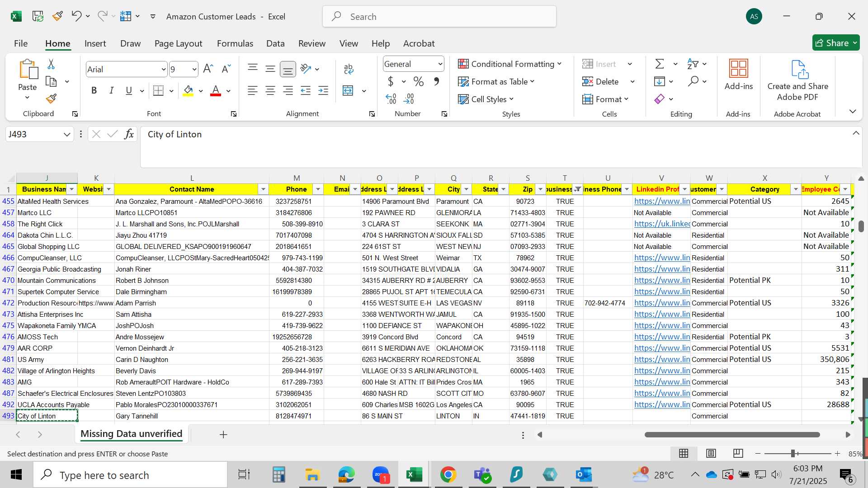This screenshot has height=488, width=868.
Task: Toggle Italic formatting
Action: point(111,90)
